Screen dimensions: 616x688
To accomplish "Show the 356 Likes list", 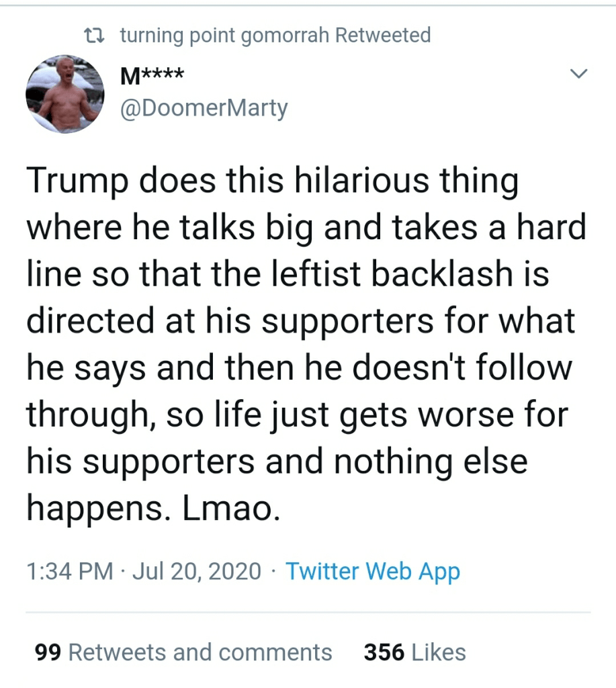I will 414,652.
